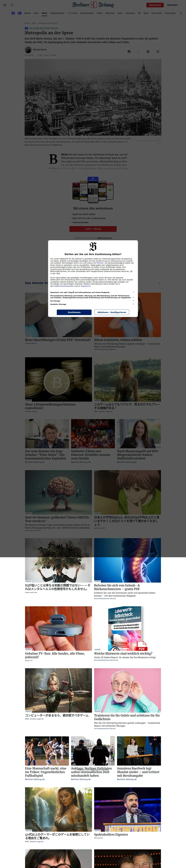This screenshot has height=868, width=186.
Task: Select the Berlin navigation tab
Action: click(45, 13)
